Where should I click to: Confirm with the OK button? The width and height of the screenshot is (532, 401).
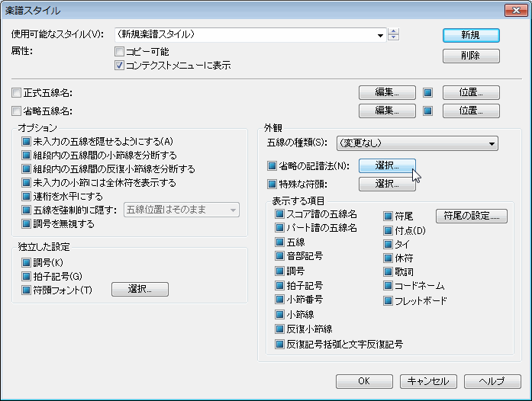(x=364, y=381)
